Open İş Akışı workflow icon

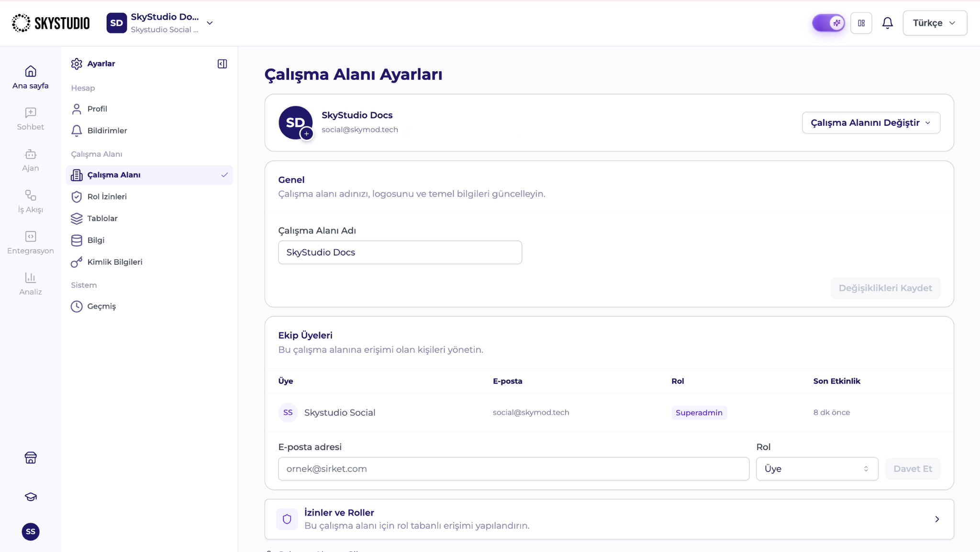pos(31,195)
